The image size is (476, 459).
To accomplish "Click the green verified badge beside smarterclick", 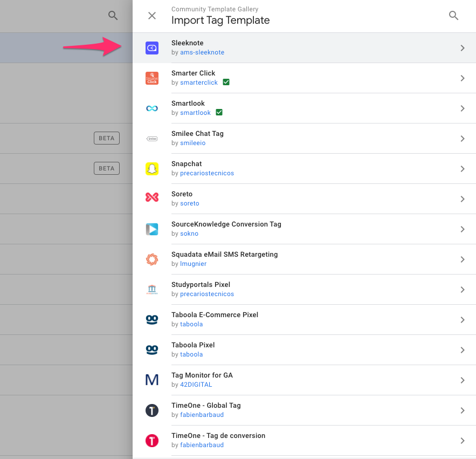I will [x=226, y=83].
